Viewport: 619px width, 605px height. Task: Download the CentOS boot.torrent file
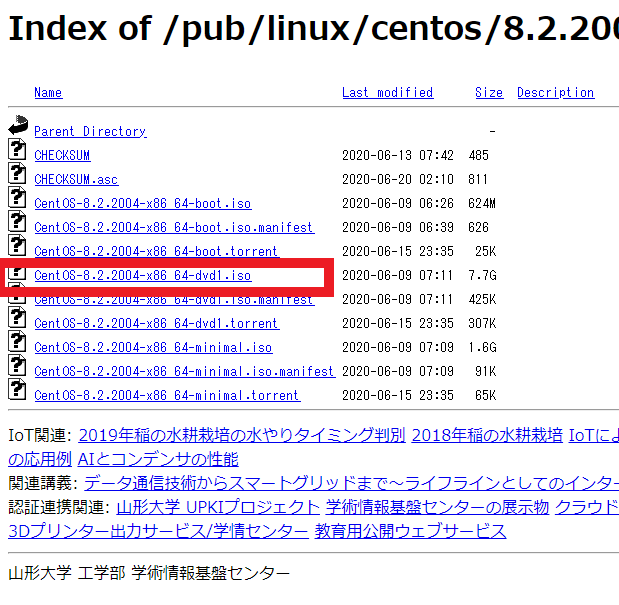tap(157, 252)
